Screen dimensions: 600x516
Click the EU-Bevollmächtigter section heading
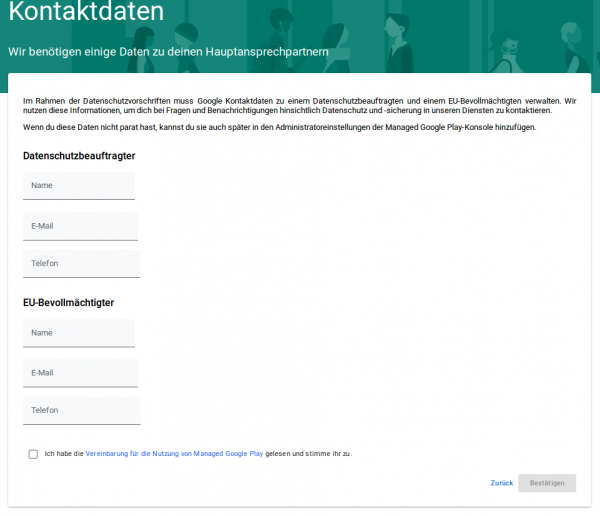click(68, 302)
